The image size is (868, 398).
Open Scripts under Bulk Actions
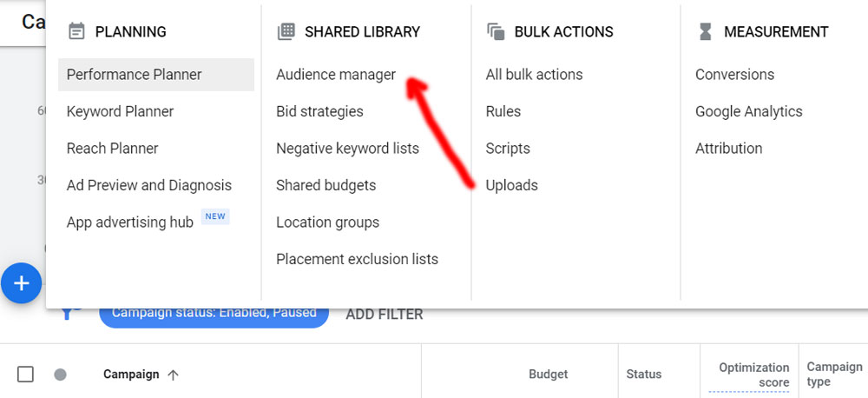(x=508, y=149)
